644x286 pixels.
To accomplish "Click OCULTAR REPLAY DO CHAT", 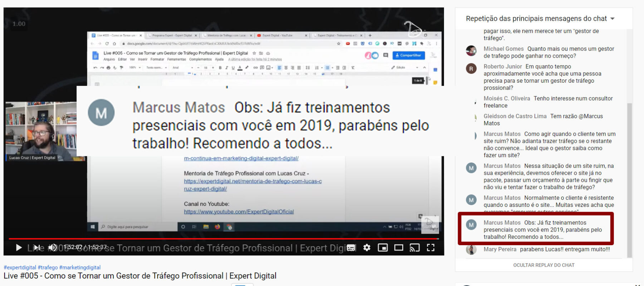I will (x=544, y=265).
